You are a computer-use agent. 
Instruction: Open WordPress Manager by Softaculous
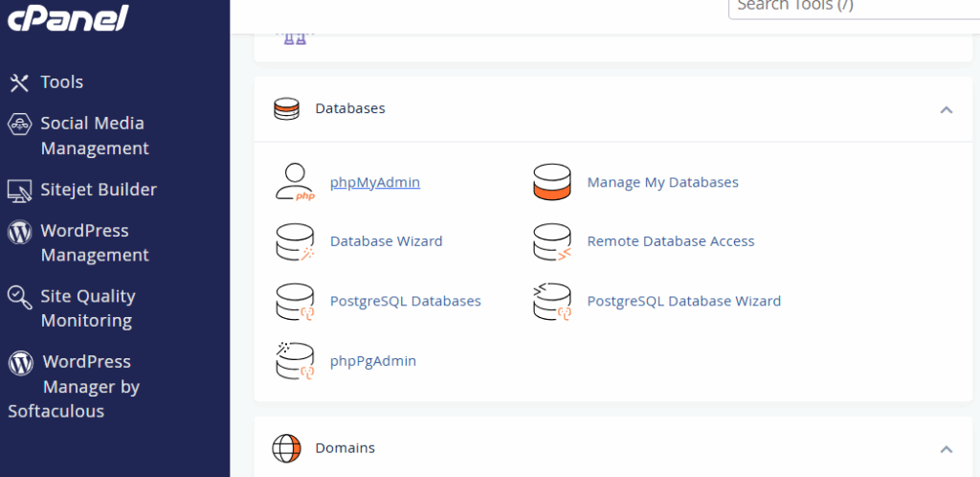74,386
